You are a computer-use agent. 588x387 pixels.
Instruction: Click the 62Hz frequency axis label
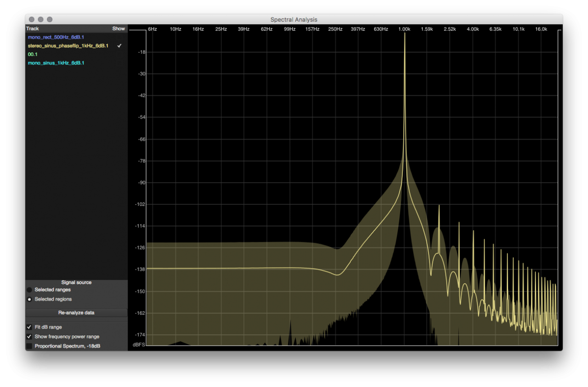click(267, 29)
